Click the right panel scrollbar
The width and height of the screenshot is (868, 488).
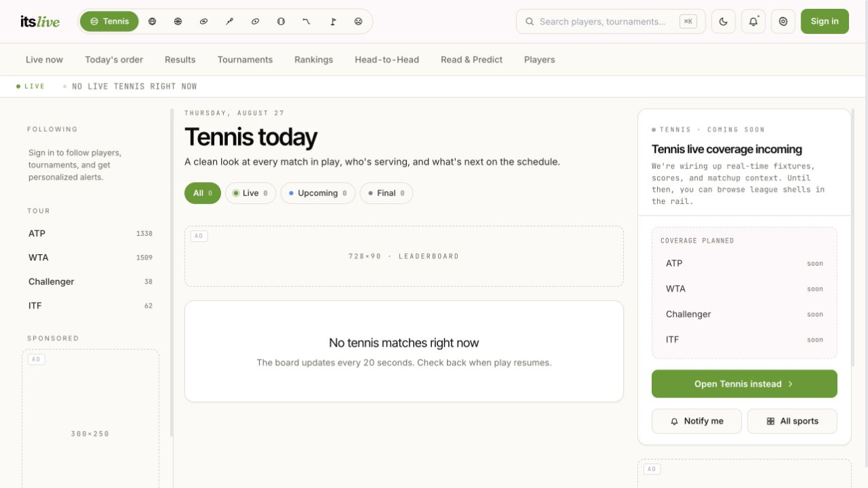point(853,237)
